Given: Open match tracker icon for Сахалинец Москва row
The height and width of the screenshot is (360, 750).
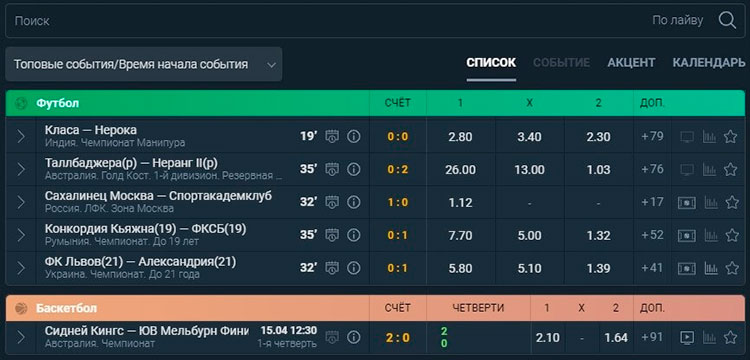Looking at the screenshot, I should [687, 202].
